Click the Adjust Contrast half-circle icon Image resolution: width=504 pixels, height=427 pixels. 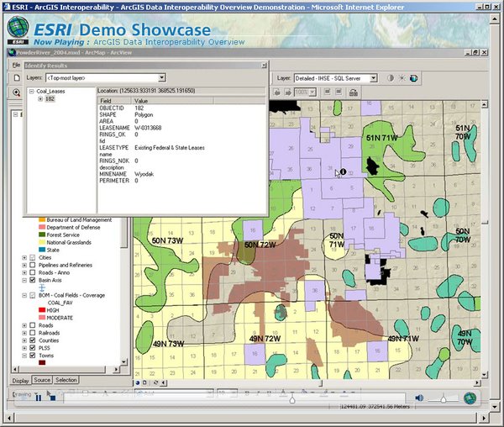point(391,78)
